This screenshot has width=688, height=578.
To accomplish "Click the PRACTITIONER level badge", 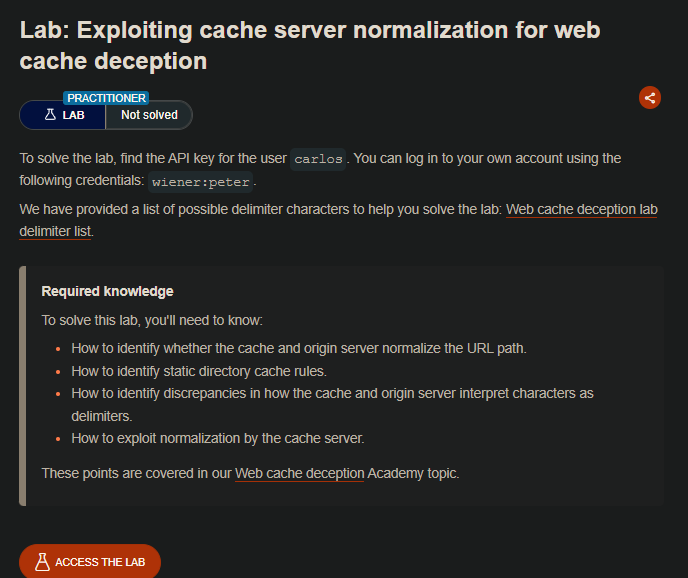I will click(106, 98).
